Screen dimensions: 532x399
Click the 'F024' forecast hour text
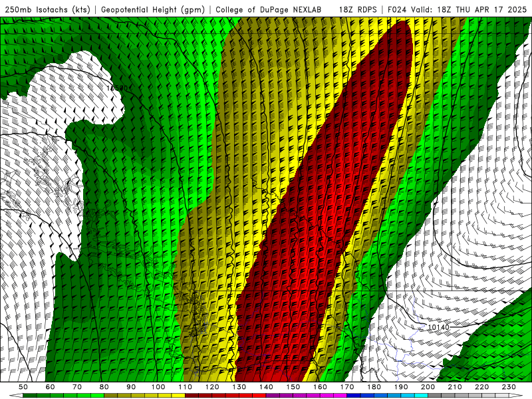click(397, 9)
